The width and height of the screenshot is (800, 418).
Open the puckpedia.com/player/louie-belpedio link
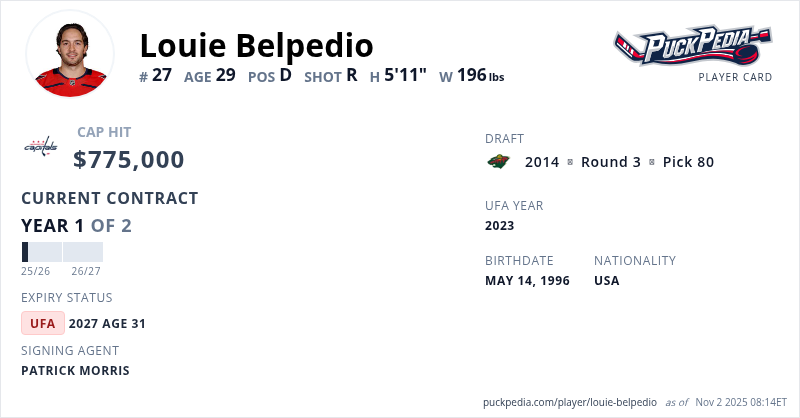click(x=570, y=402)
